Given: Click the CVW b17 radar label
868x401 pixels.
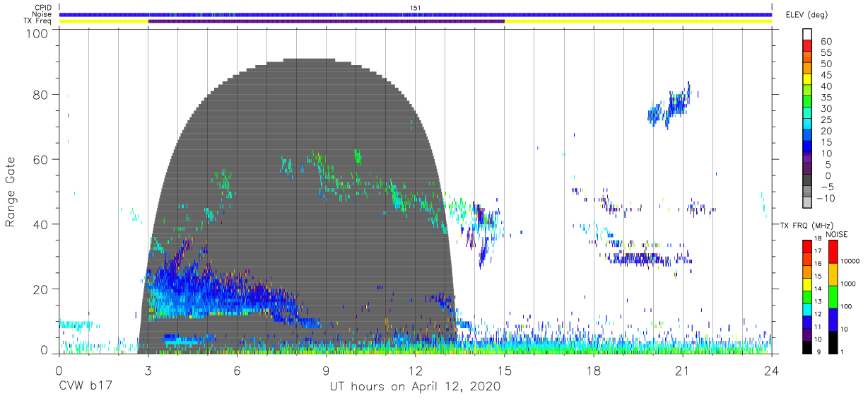Looking at the screenshot, I should pyautogui.click(x=85, y=387).
